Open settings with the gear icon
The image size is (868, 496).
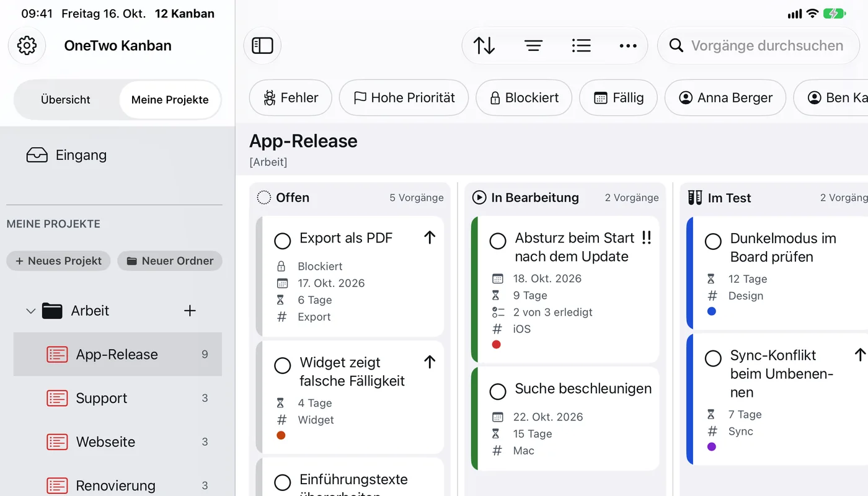[x=27, y=45]
